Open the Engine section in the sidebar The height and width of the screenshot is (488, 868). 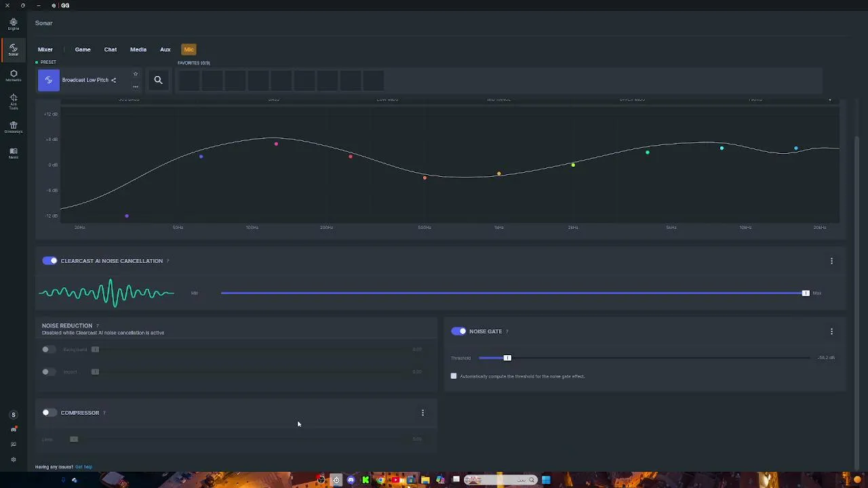[13, 24]
